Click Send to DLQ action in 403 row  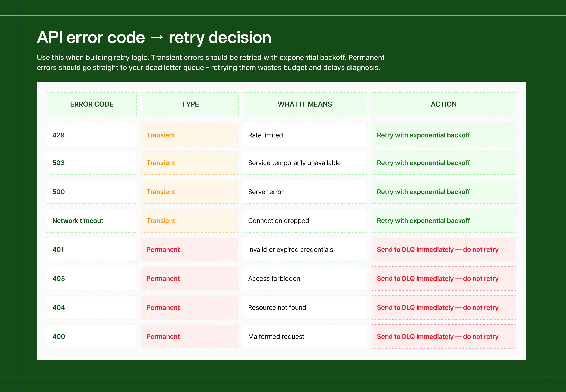[444, 278]
